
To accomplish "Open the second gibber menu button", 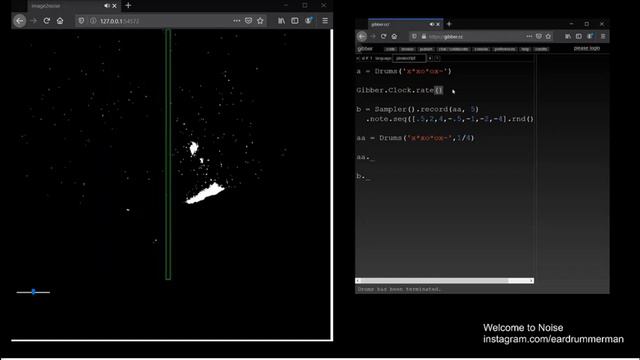I will click(407, 49).
